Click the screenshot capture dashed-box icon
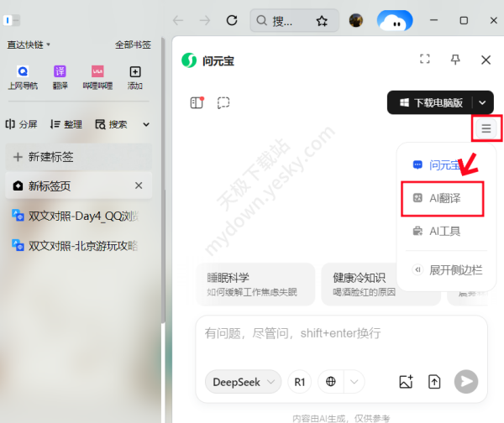This screenshot has width=504, height=423. [x=223, y=103]
